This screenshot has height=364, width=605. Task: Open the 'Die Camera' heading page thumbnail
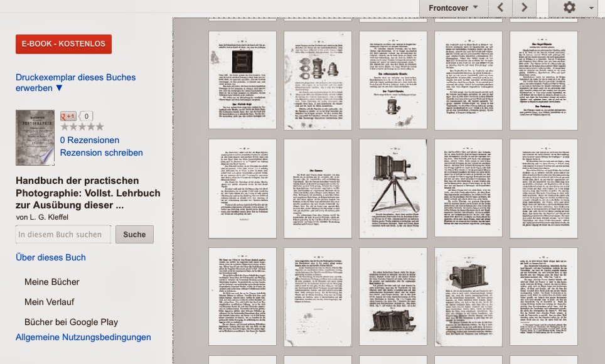coord(318,189)
